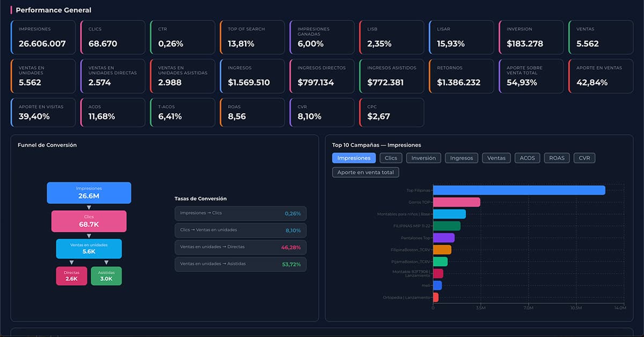This screenshot has height=337, width=644.
Task: Open the LISB 2,35% card
Action: (392, 38)
